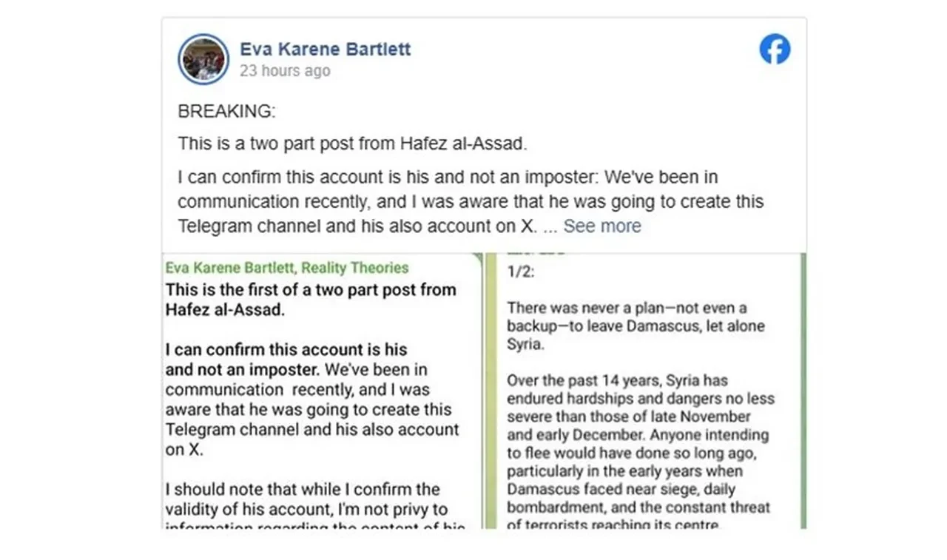Click the green bar at right screenshot's edge

(x=802, y=392)
